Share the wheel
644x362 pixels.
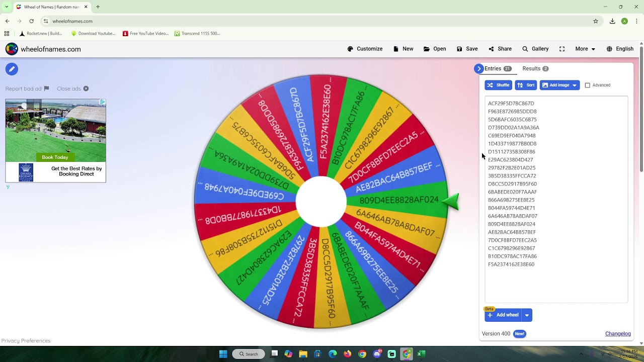500,49
